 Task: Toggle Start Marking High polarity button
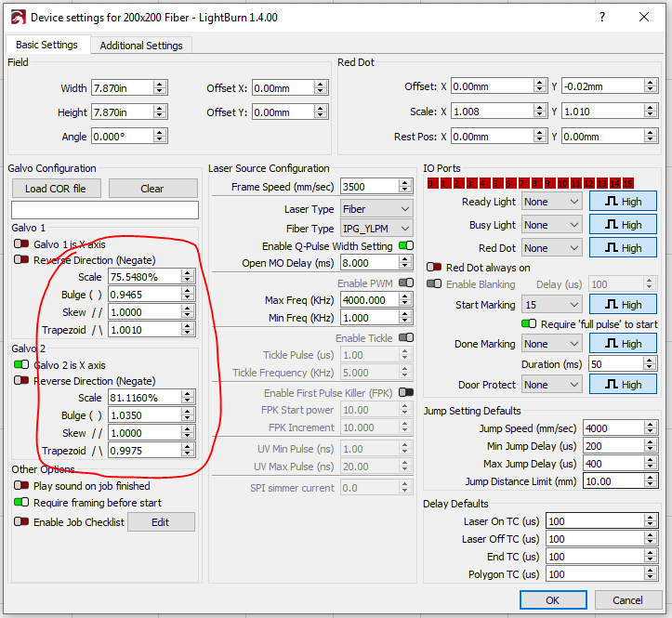(x=623, y=305)
